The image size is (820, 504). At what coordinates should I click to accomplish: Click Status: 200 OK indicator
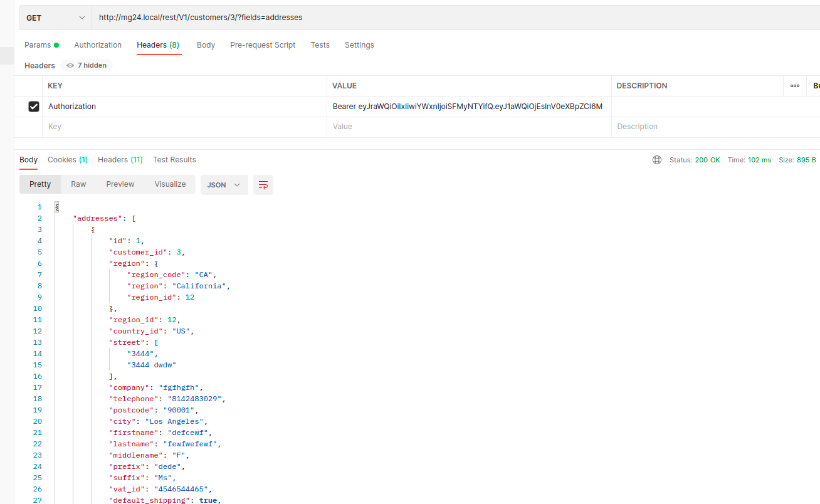pyautogui.click(x=695, y=159)
